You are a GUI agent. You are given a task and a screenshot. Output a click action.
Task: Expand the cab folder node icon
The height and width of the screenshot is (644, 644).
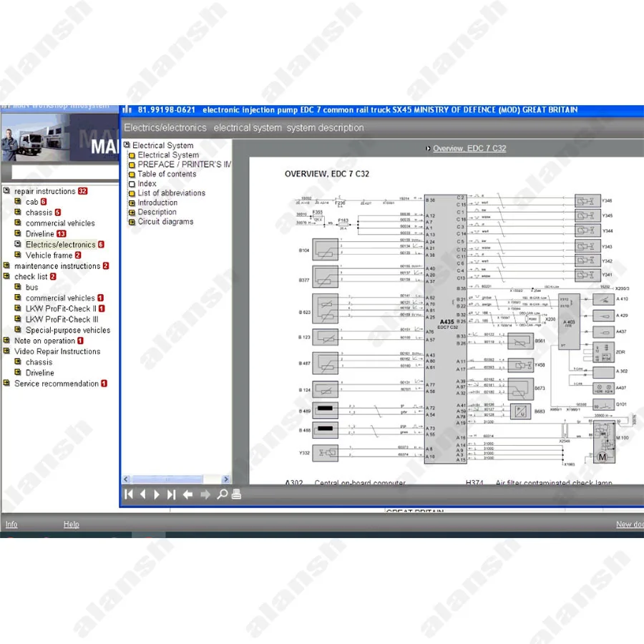pyautogui.click(x=18, y=201)
